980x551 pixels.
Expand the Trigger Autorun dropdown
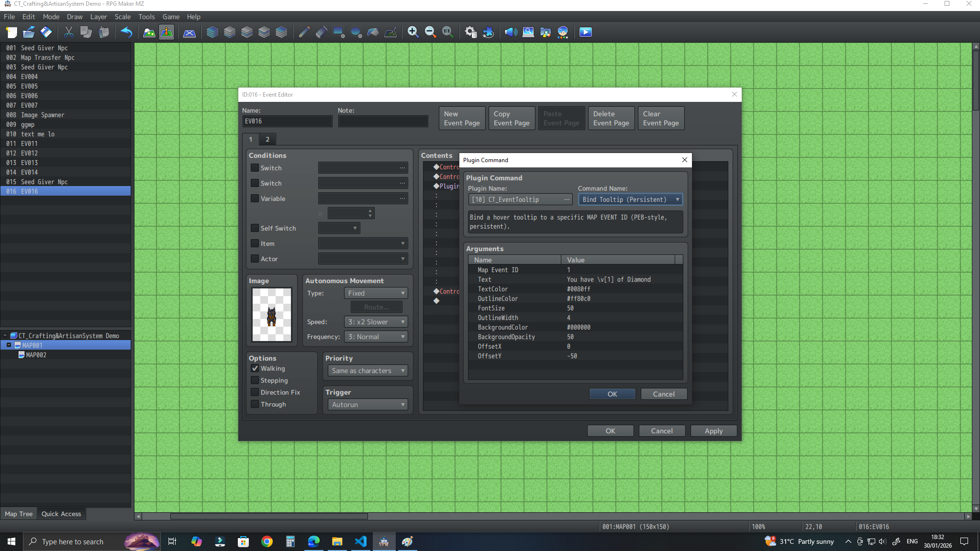pos(367,405)
